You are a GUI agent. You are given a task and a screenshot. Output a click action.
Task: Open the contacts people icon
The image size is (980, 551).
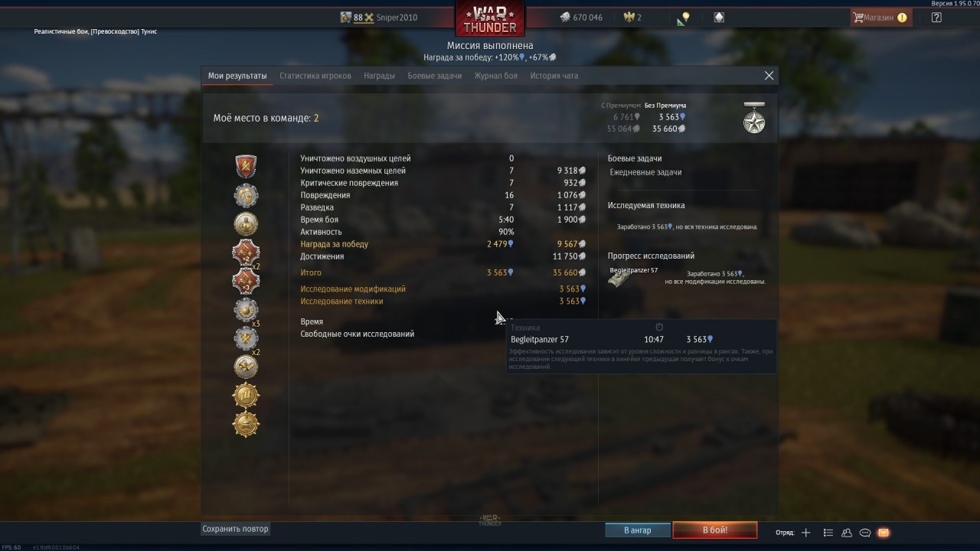(x=847, y=533)
